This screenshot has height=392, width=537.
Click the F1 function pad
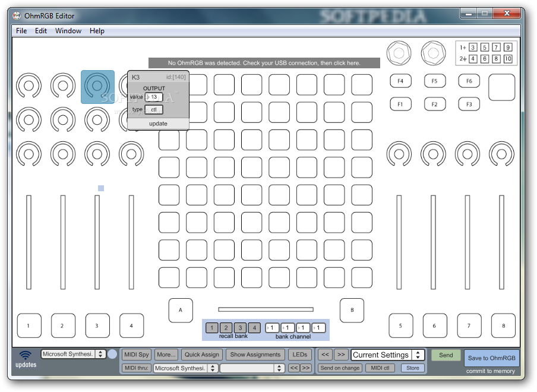point(400,104)
